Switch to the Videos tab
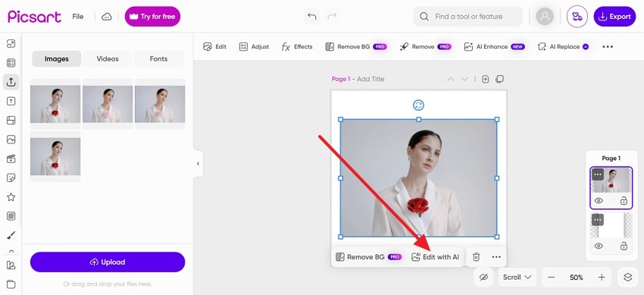The width and height of the screenshot is (644, 295). [x=108, y=58]
